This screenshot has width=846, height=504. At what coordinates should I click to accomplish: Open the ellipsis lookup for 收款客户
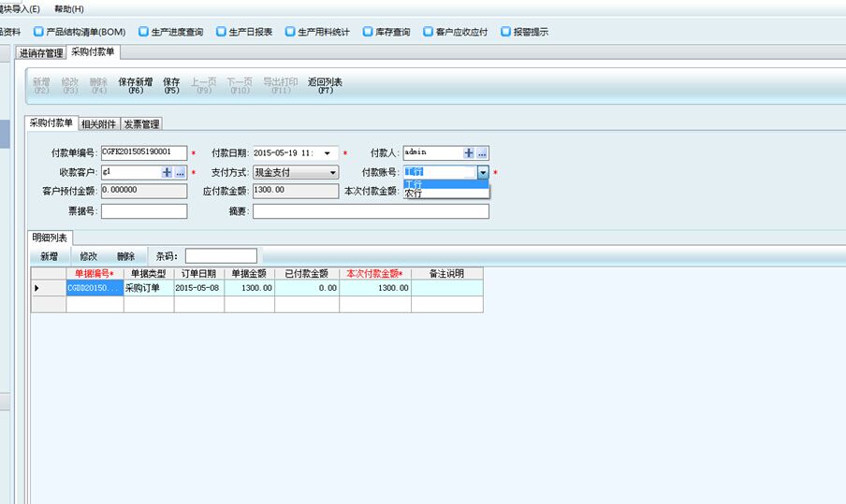pyautogui.click(x=180, y=173)
